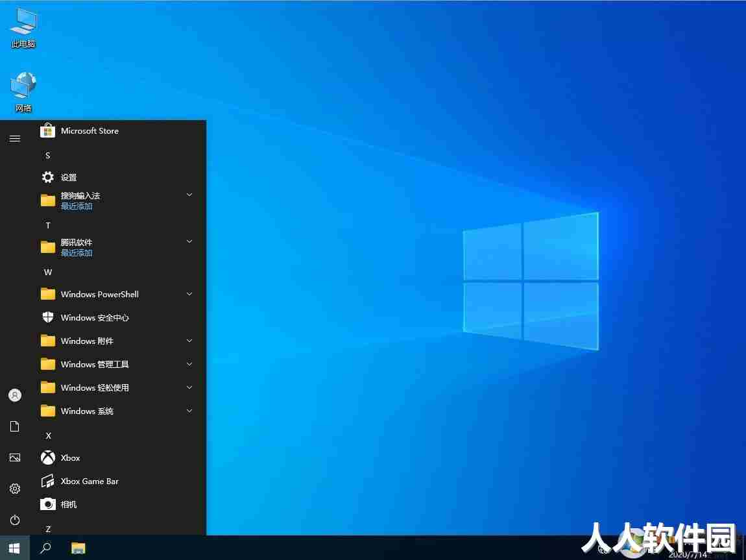Viewport: 746px width, 560px height.
Task: Click the Windows 附件 folder icon
Action: point(47,341)
